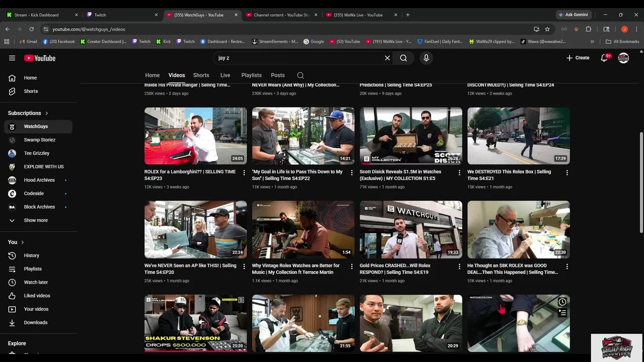Open the Hood Archives subscription
Screen dimensions: 644x362
pos(38,180)
